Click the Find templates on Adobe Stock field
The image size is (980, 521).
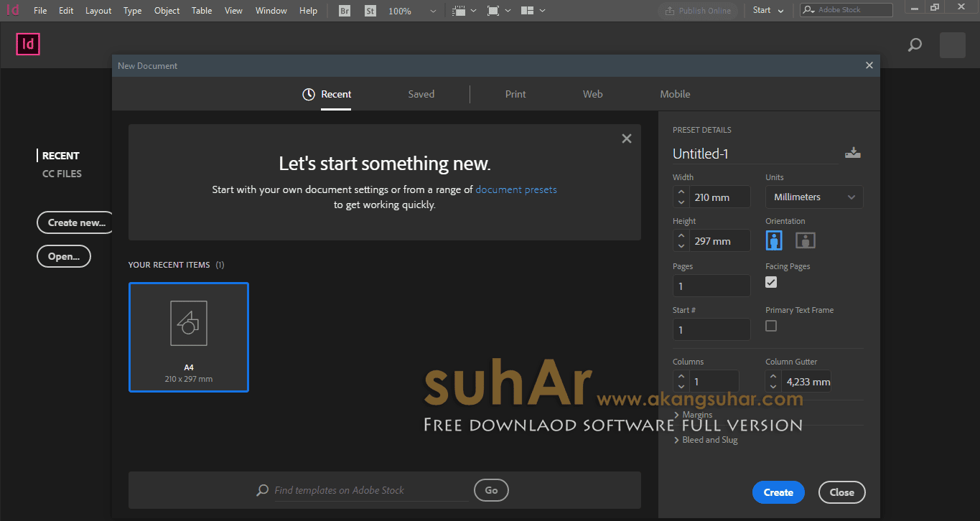tap(370, 490)
